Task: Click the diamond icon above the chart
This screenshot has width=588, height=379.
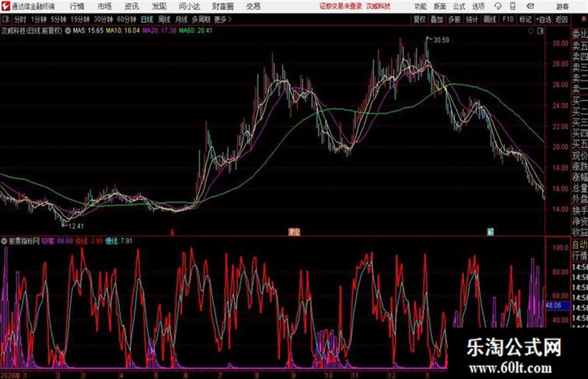Action: (531, 31)
